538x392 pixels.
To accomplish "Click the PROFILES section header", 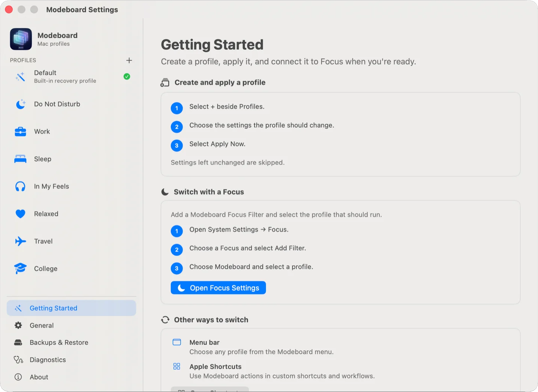I will click(23, 60).
